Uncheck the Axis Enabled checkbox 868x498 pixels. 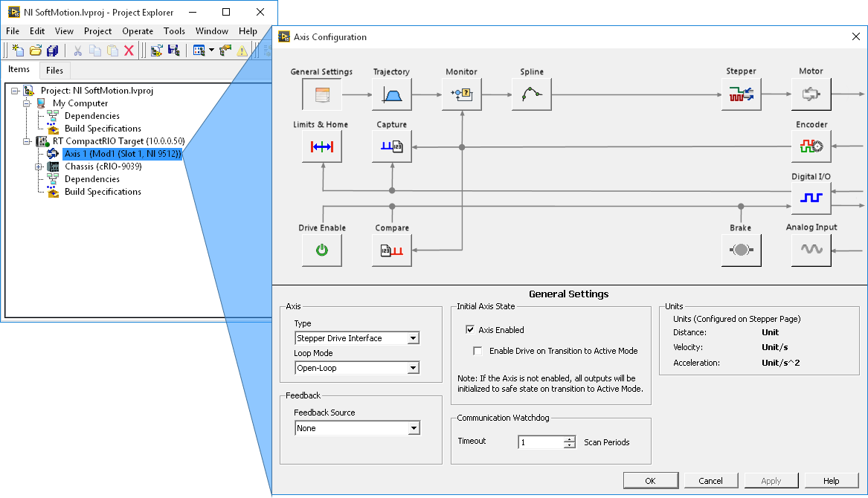[470, 330]
